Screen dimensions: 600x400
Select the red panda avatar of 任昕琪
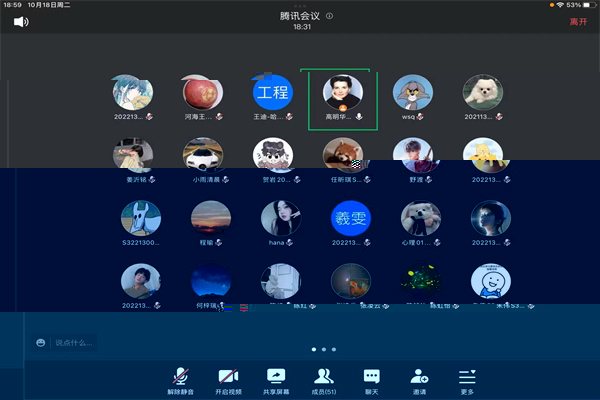click(343, 155)
